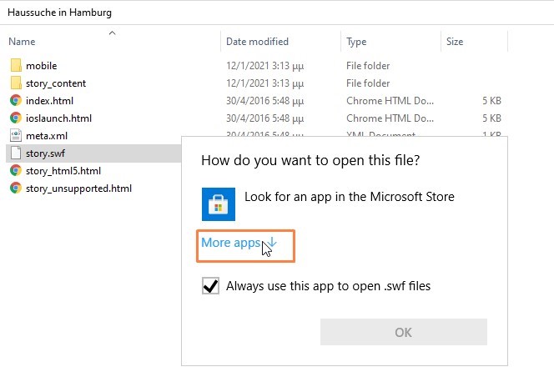The width and height of the screenshot is (554, 392).
Task: Click the Chrome icon beside story_html5.html
Action: click(x=15, y=171)
